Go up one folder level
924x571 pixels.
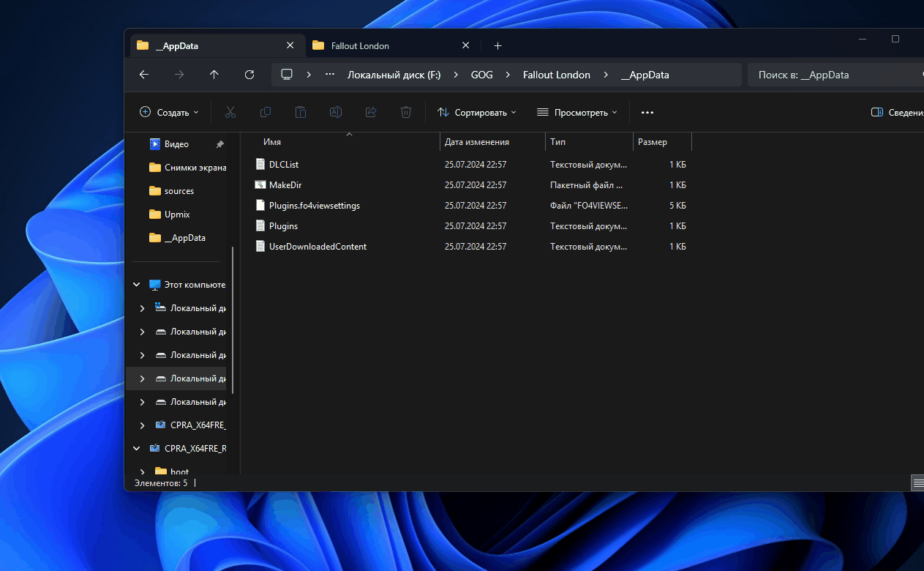[214, 75]
